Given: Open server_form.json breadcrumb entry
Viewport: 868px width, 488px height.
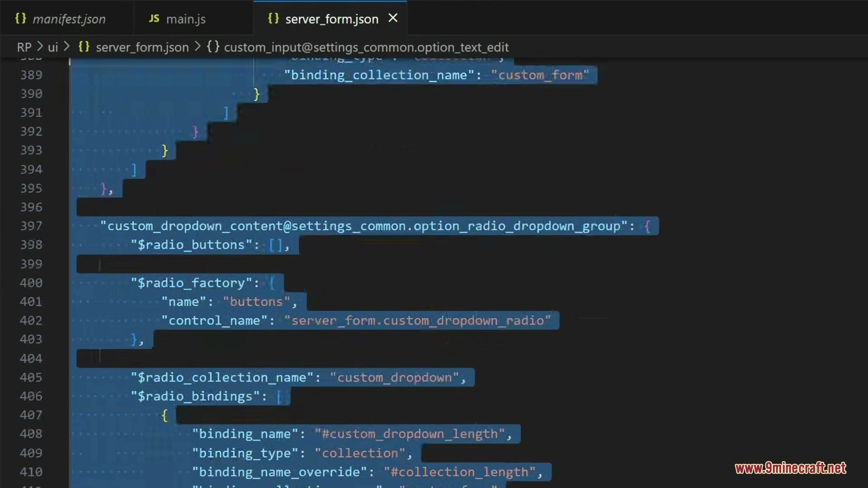Looking at the screenshot, I should 142,47.
